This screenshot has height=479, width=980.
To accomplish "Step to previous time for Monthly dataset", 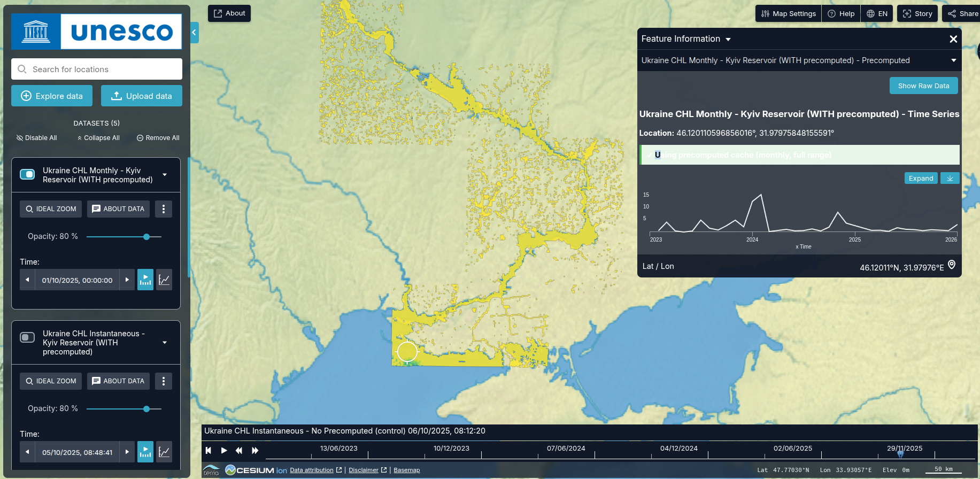I will [27, 280].
